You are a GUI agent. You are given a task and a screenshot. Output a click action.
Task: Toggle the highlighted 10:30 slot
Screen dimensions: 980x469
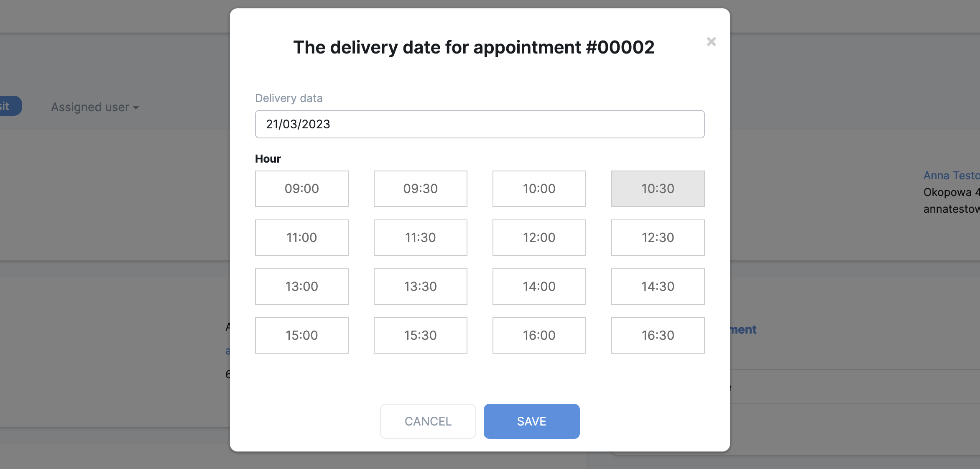click(x=658, y=189)
